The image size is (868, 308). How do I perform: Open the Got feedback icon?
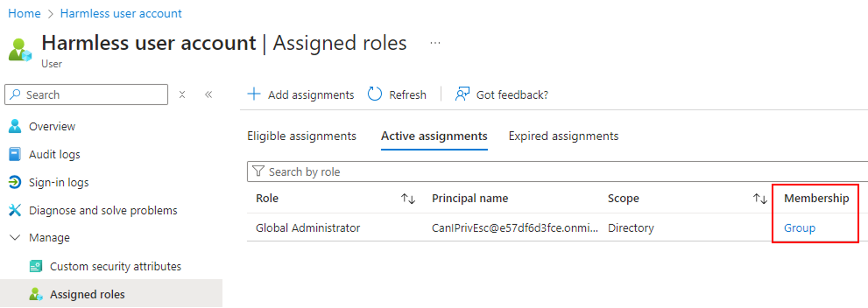coord(462,94)
